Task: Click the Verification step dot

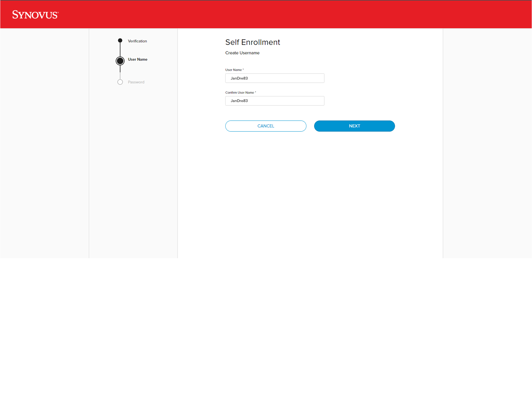Action: coord(120,40)
